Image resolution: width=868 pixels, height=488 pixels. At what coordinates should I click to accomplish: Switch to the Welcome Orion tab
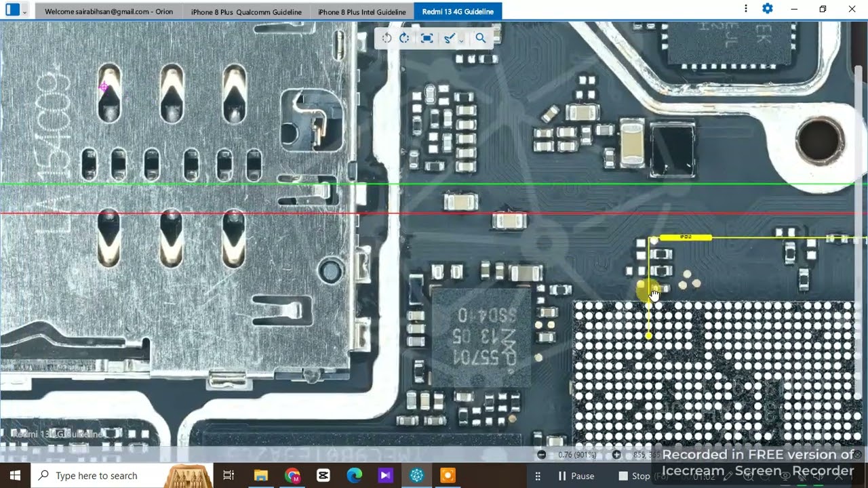tap(109, 12)
